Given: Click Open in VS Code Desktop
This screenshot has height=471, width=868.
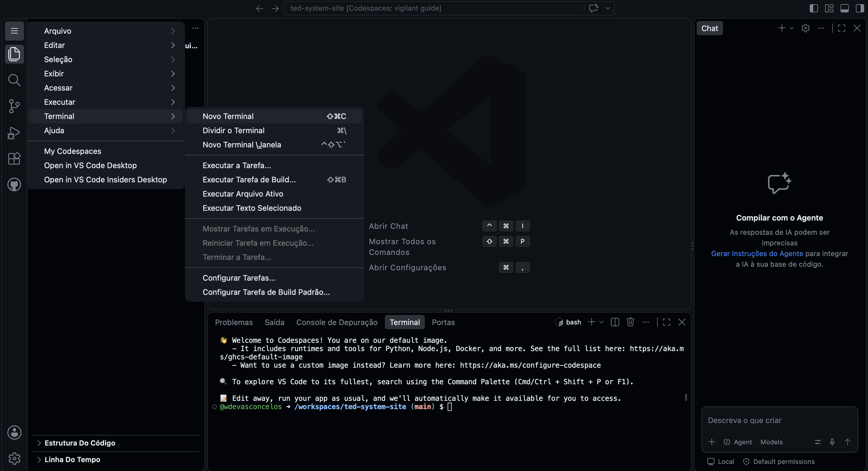Looking at the screenshot, I should tap(106, 165).
